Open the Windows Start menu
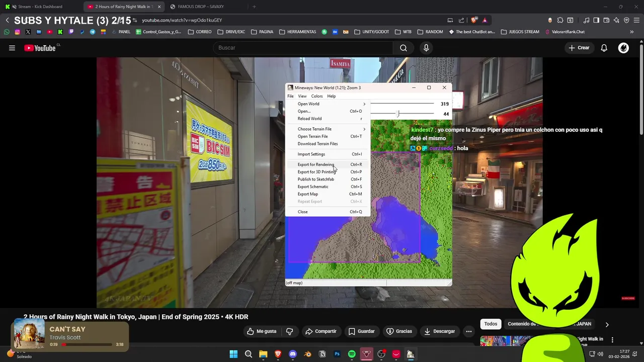The width and height of the screenshot is (644, 362). 233,354
